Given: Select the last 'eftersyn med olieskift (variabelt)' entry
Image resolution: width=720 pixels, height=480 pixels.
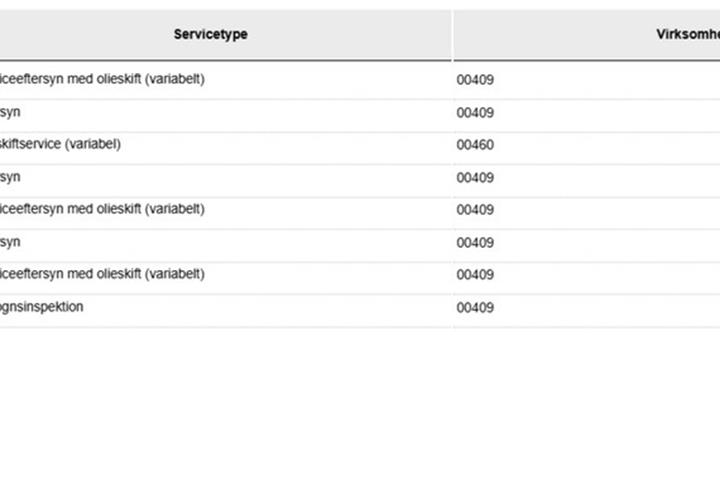Looking at the screenshot, I should pyautogui.click(x=102, y=274).
